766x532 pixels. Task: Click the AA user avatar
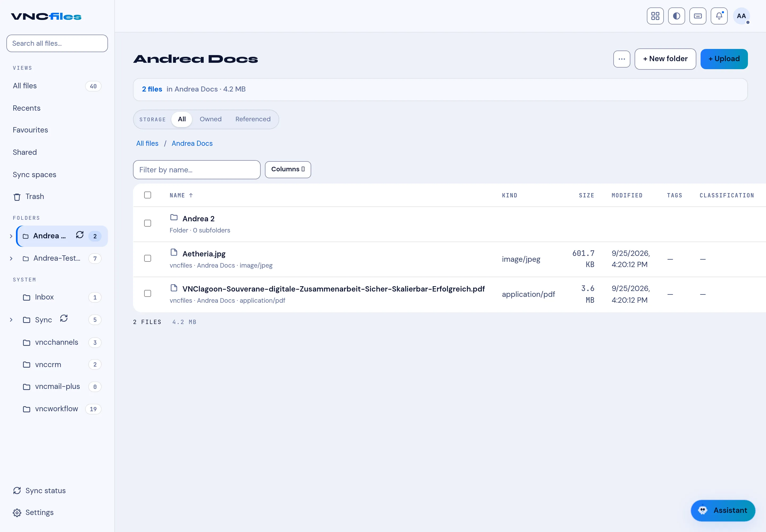click(x=741, y=16)
